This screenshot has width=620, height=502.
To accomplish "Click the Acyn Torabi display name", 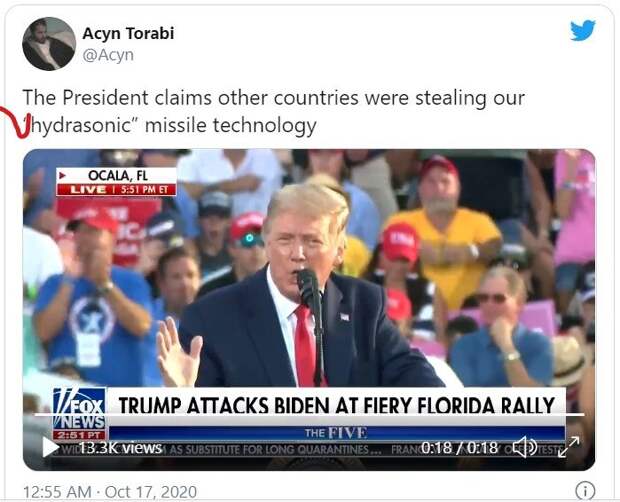I will pyautogui.click(x=128, y=33).
